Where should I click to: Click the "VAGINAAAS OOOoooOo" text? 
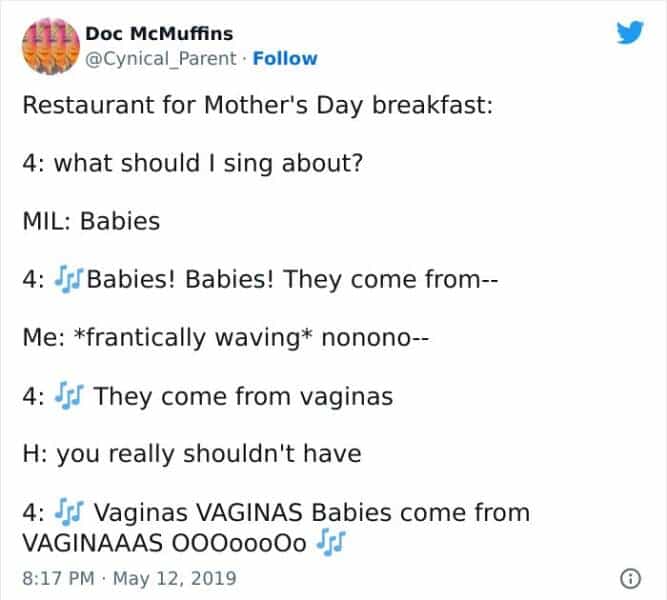163,542
